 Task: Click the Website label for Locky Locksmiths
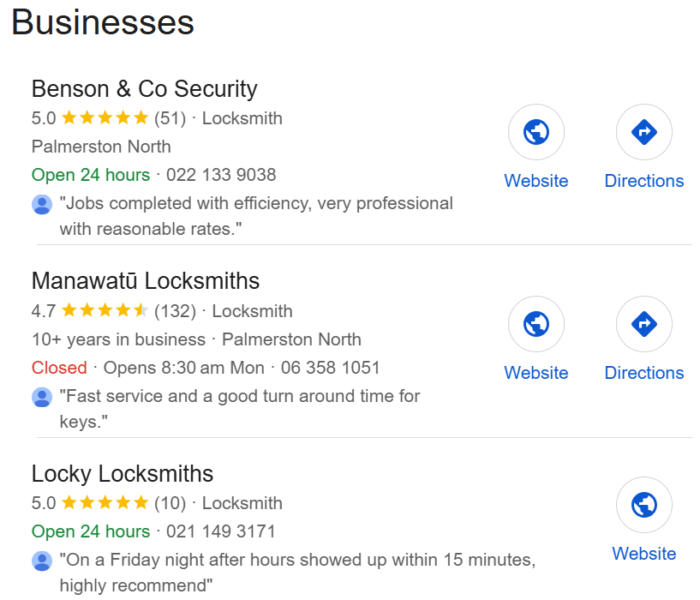tap(644, 553)
